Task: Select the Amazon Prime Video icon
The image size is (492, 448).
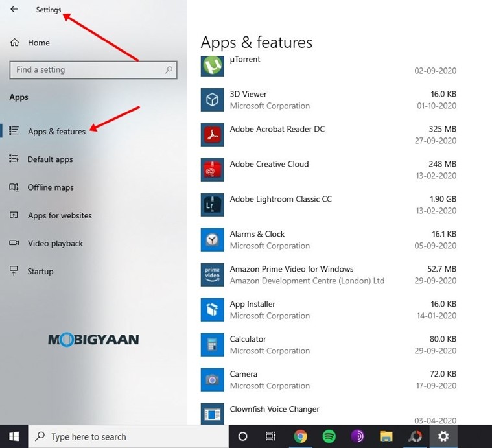Action: point(213,275)
